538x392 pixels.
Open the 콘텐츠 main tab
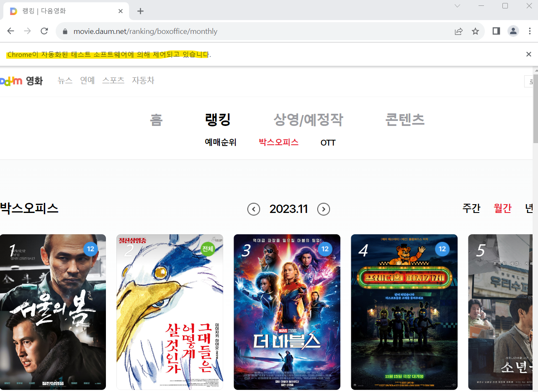405,120
